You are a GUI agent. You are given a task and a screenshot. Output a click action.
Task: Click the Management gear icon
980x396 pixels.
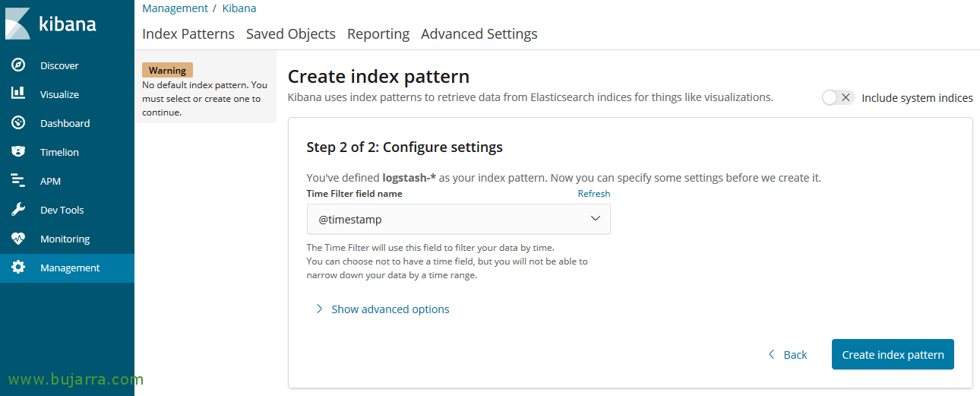click(18, 268)
